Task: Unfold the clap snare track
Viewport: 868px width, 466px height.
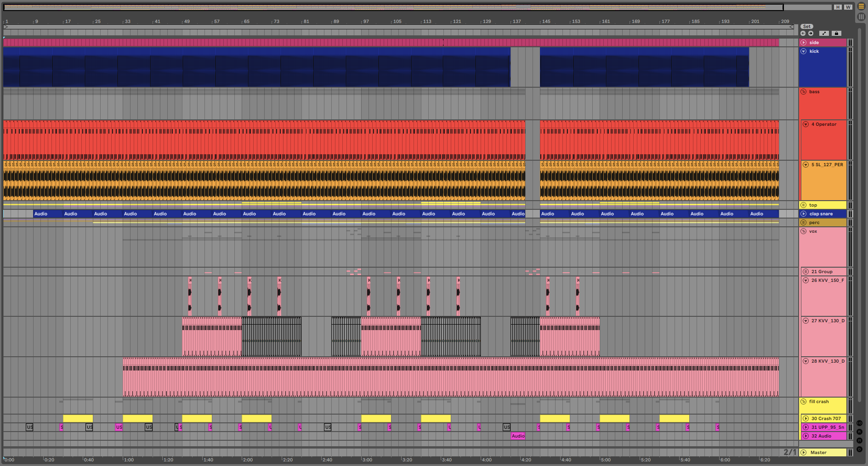Action: pos(804,214)
